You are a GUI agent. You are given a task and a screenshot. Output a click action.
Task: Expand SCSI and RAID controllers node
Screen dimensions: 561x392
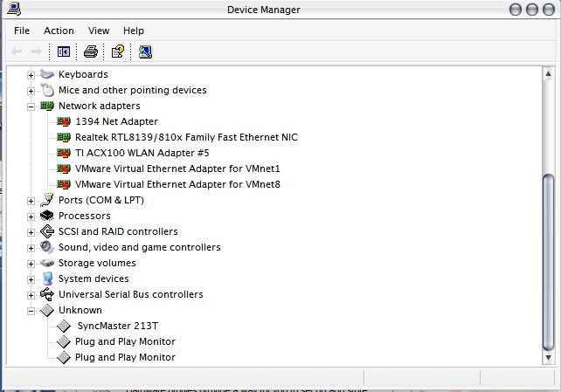click(x=31, y=232)
